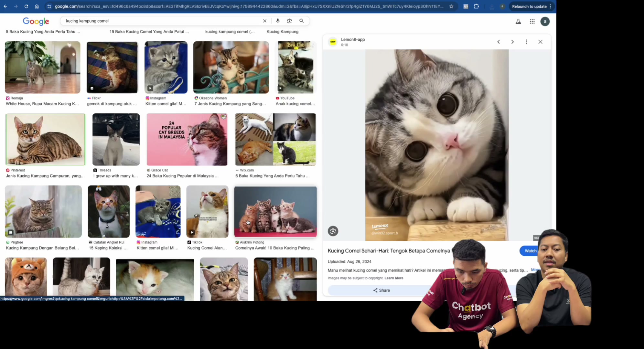Open the Google apps grid icon

(532, 22)
